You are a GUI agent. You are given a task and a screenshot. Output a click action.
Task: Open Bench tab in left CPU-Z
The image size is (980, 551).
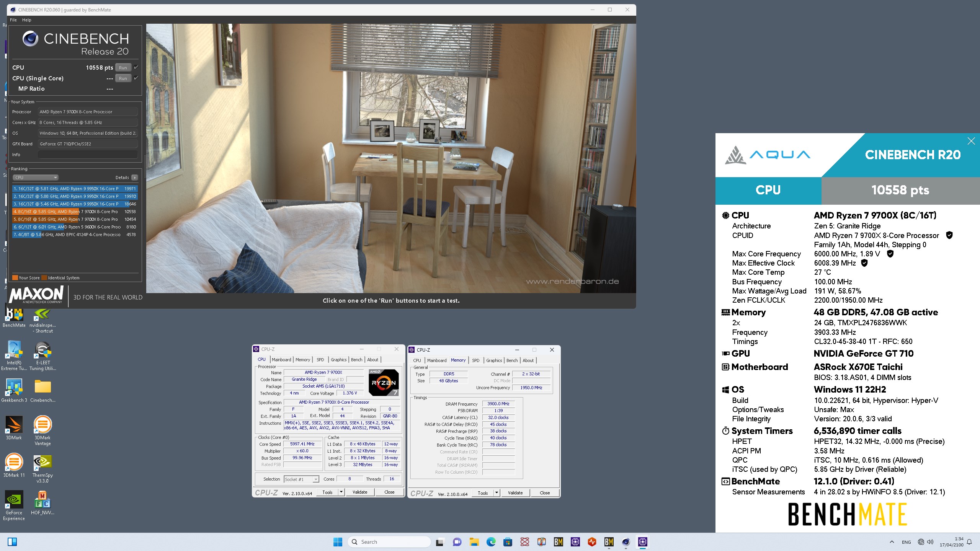[356, 360]
